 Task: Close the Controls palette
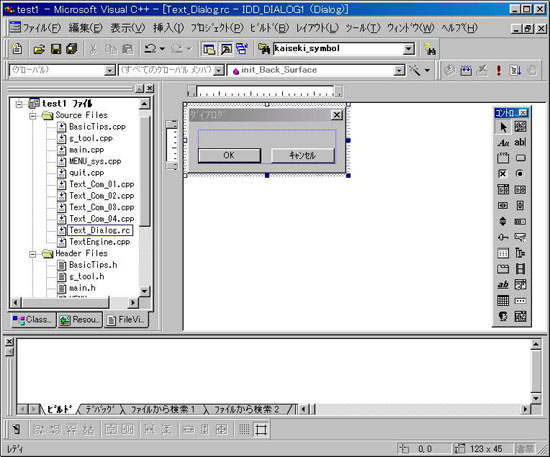click(523, 113)
